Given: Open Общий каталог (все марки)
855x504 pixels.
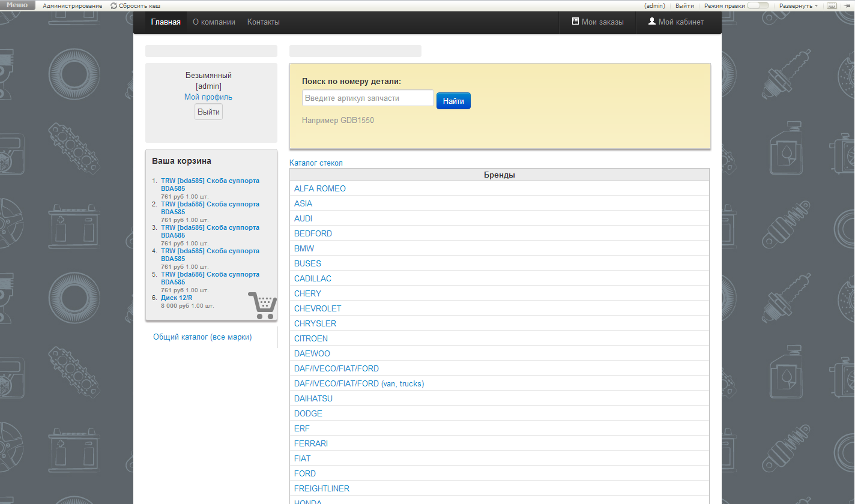Looking at the screenshot, I should (202, 337).
